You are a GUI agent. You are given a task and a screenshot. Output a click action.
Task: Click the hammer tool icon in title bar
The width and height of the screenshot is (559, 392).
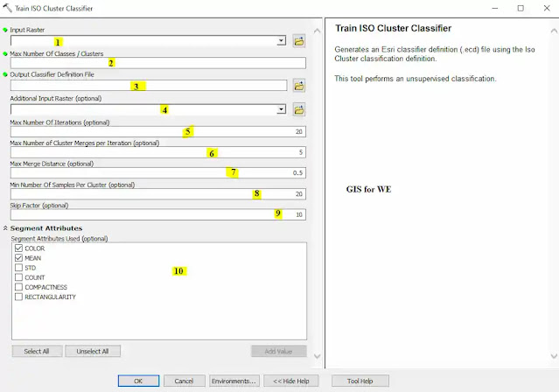click(7, 8)
